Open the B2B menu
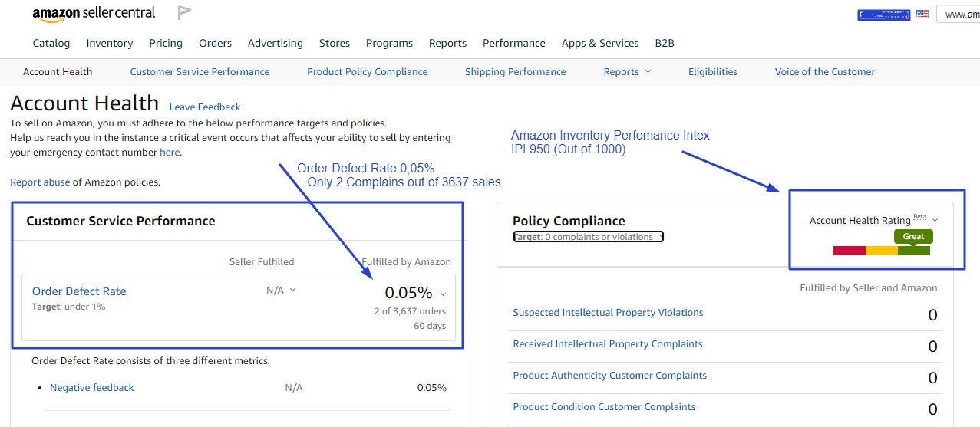 (665, 43)
